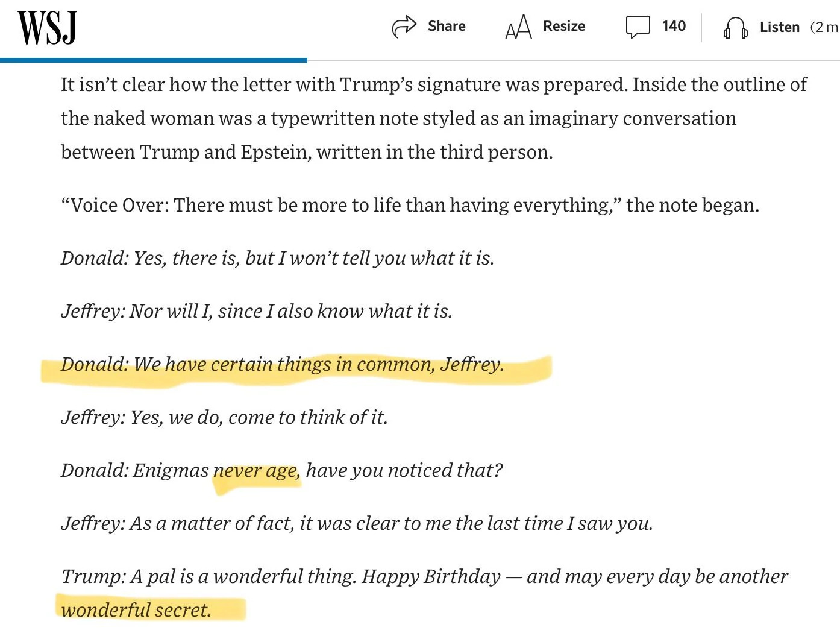Click the highlighted words "wonderful secret"
The width and height of the screenshot is (840, 639).
[x=136, y=610]
